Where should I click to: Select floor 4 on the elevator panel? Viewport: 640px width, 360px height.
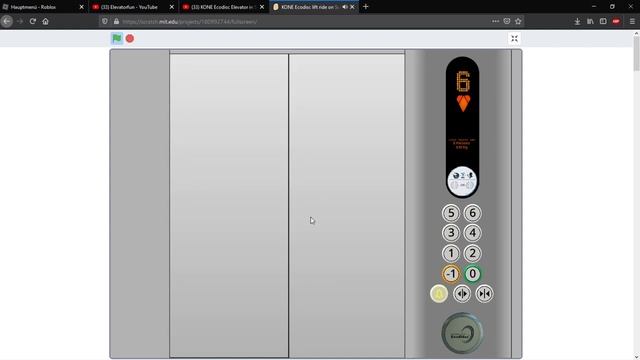tap(473, 233)
